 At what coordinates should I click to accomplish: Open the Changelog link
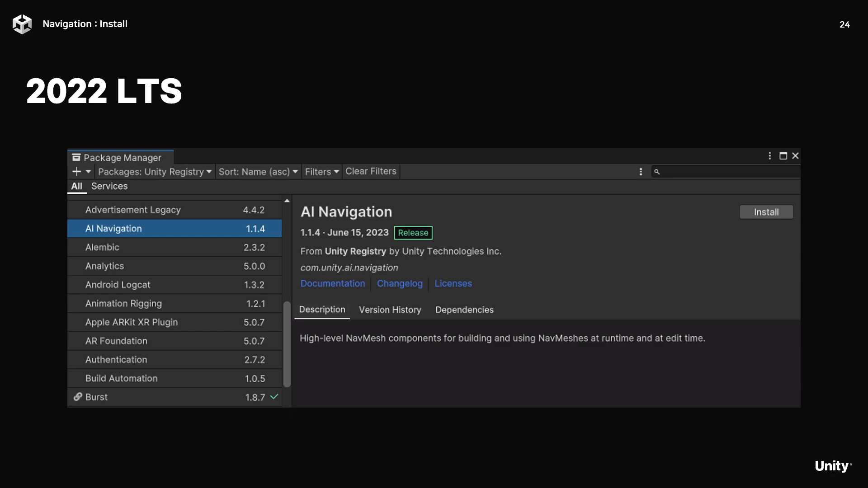400,284
